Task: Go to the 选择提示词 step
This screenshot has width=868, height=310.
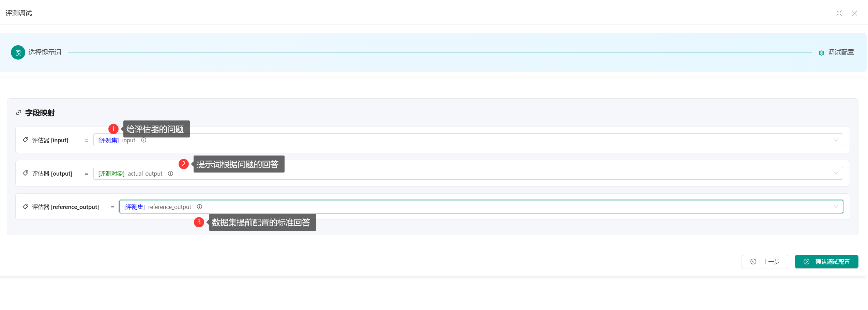Action: coord(45,52)
